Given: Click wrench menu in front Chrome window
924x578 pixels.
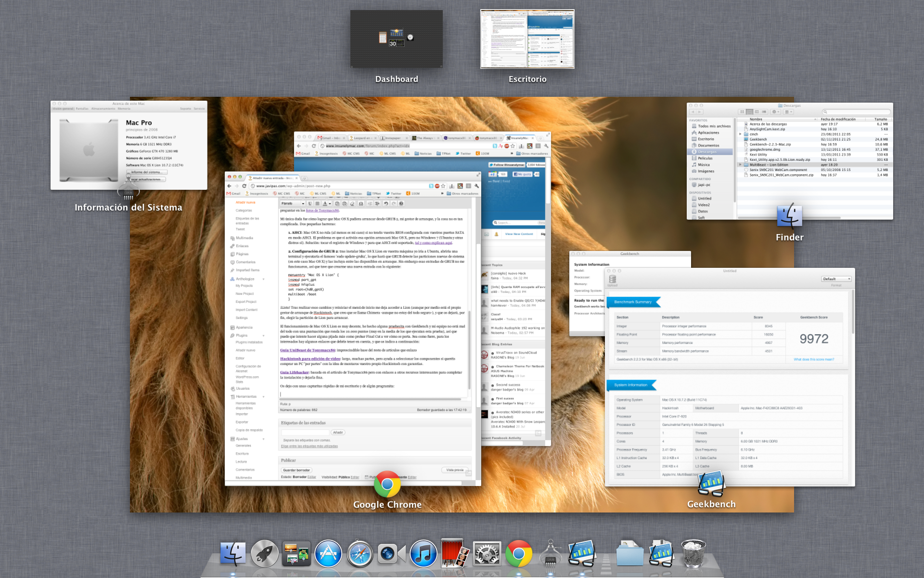Looking at the screenshot, I should (x=476, y=186).
